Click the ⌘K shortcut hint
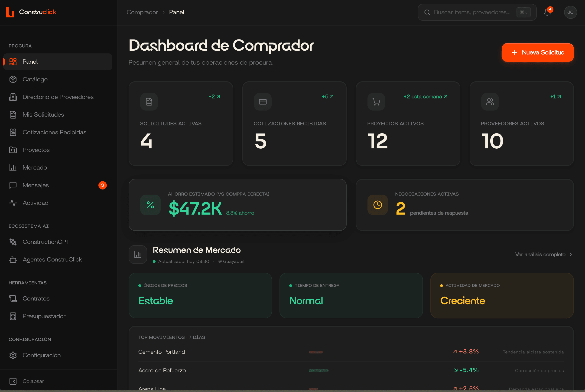The image size is (585, 392). point(523,12)
